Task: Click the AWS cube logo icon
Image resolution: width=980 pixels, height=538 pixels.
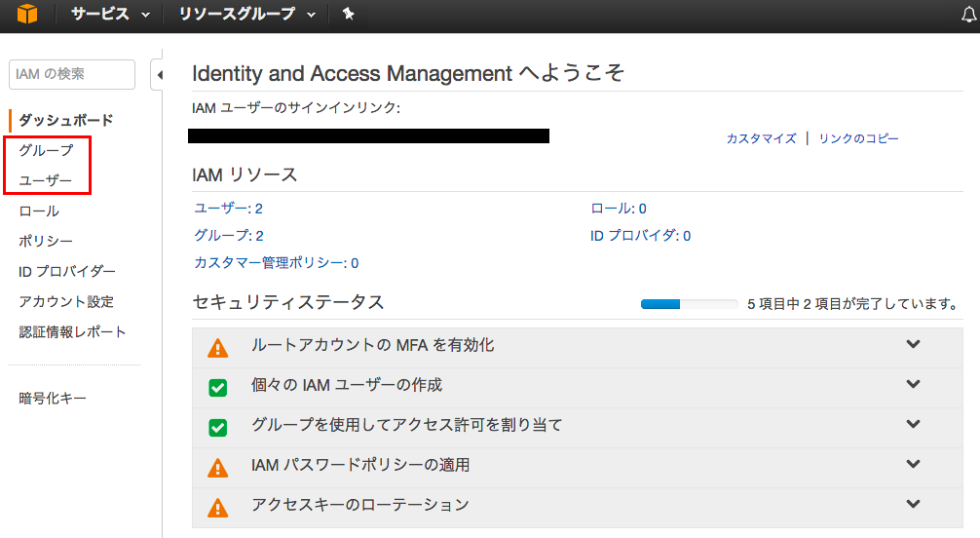Action: 27,13
